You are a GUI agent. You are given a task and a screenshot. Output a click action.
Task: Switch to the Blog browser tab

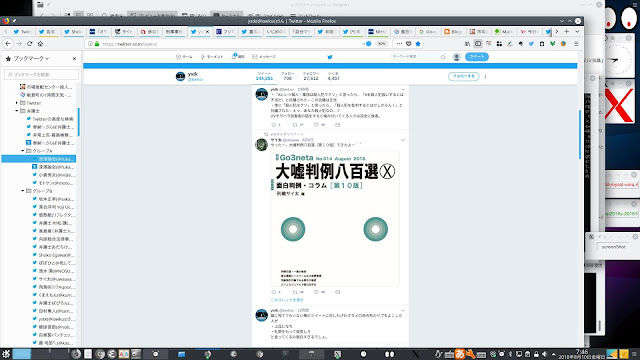pyautogui.click(x=453, y=31)
